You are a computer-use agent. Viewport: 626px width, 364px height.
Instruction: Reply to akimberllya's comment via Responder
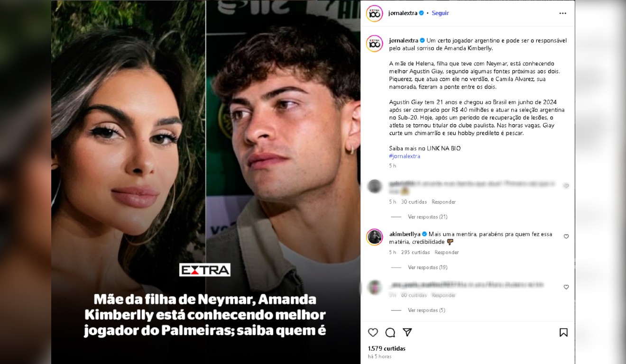[x=447, y=253]
